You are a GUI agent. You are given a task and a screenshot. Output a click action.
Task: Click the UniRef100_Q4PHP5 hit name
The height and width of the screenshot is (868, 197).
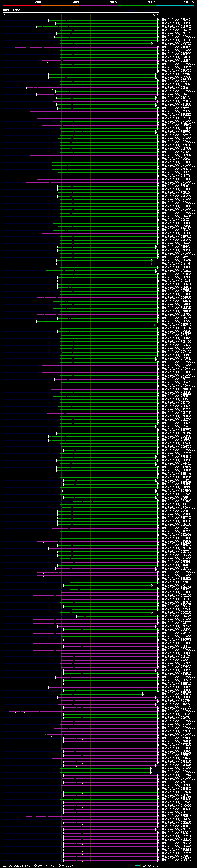coord(176,47)
